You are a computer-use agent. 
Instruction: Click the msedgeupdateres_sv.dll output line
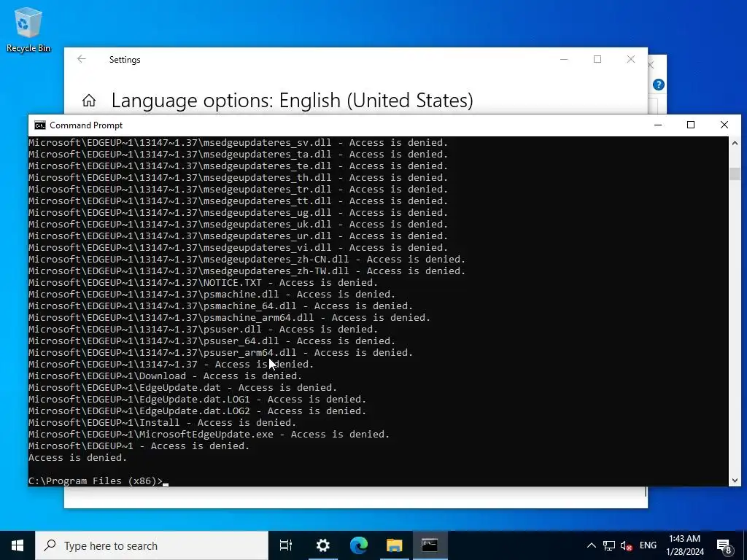click(239, 142)
